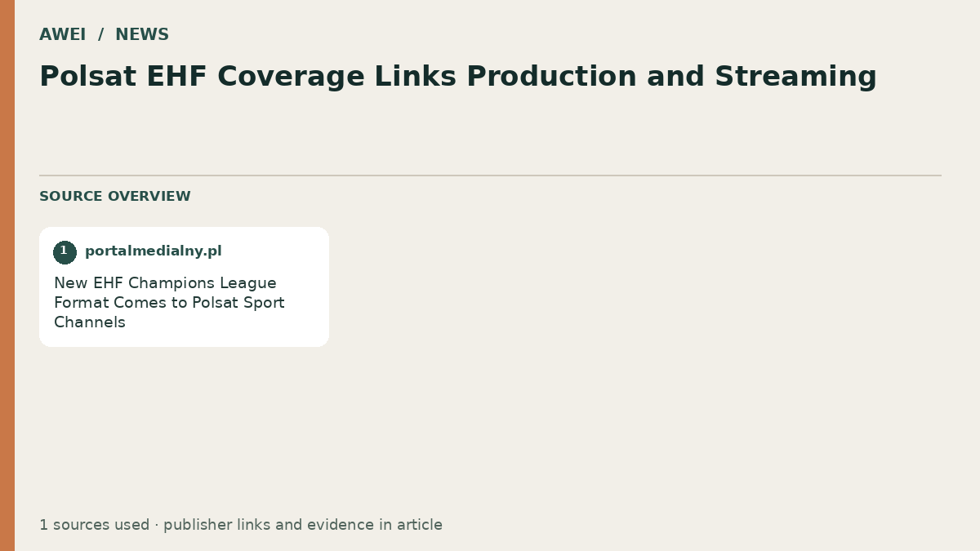Select the SOURCE OVERVIEW section label

115,197
